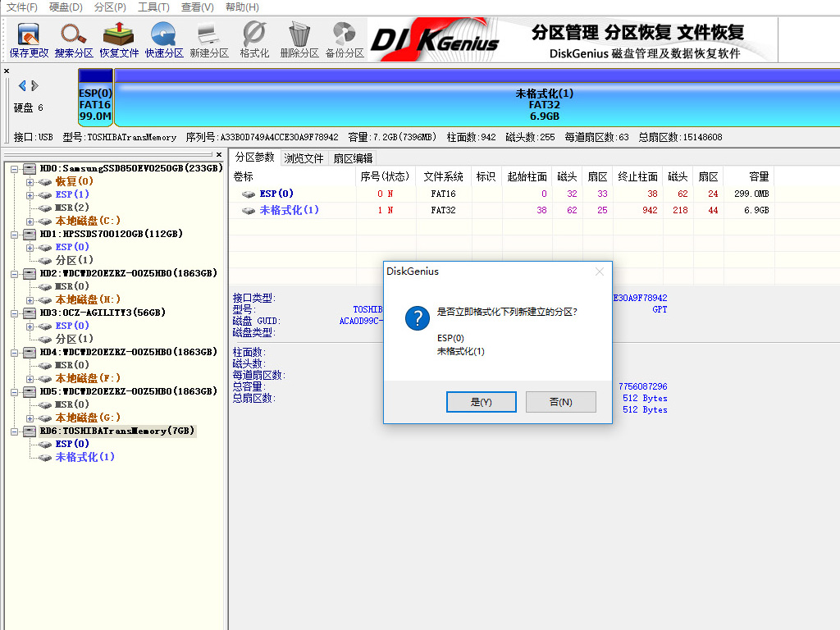Click the 是(Y) button in the dialog
840x630 pixels.
pos(482,402)
